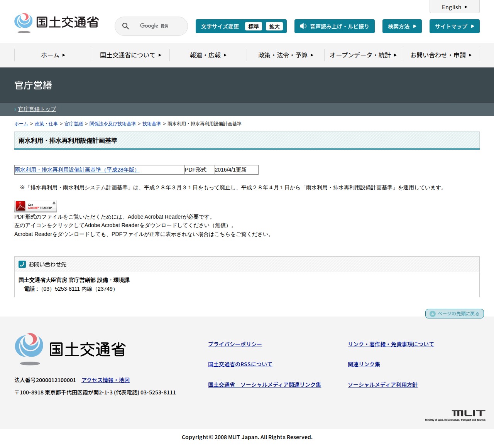Image resolution: width=494 pixels, height=448 pixels.
Task: Open the 報道・広報 navigation item
Action: [x=208, y=55]
